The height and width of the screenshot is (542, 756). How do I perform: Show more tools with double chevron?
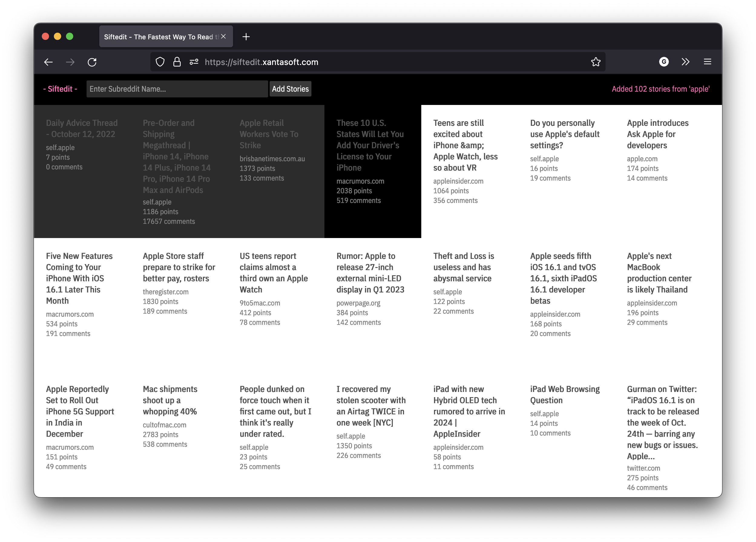point(685,62)
